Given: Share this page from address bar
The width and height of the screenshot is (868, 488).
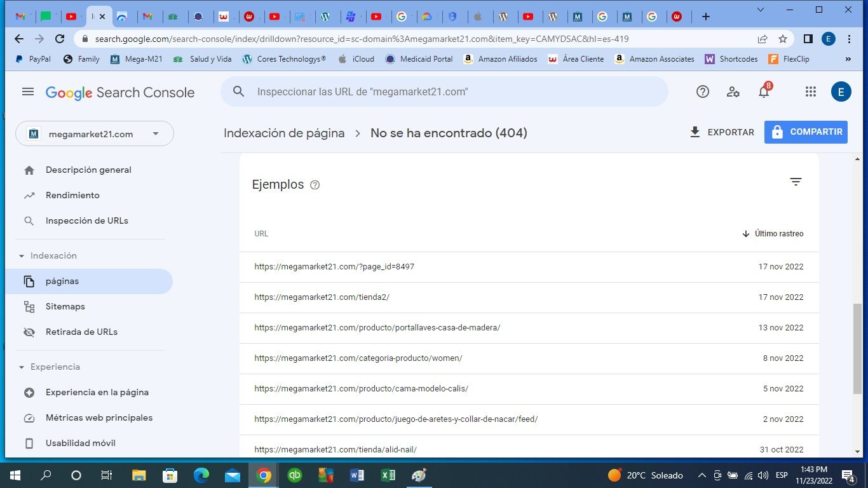Looking at the screenshot, I should (x=763, y=39).
